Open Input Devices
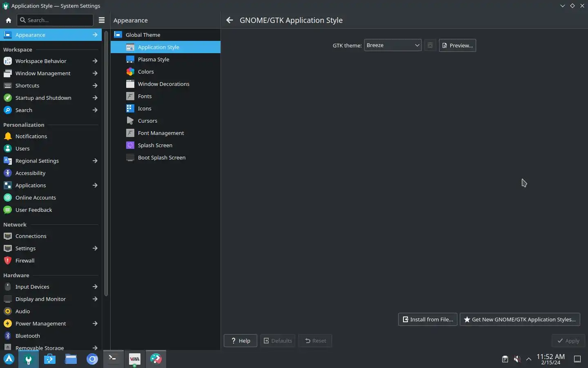588x368 pixels. point(51,287)
